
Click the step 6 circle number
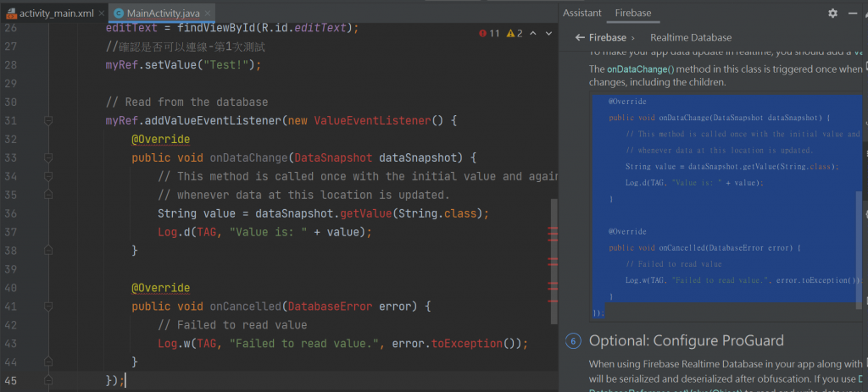[574, 341]
